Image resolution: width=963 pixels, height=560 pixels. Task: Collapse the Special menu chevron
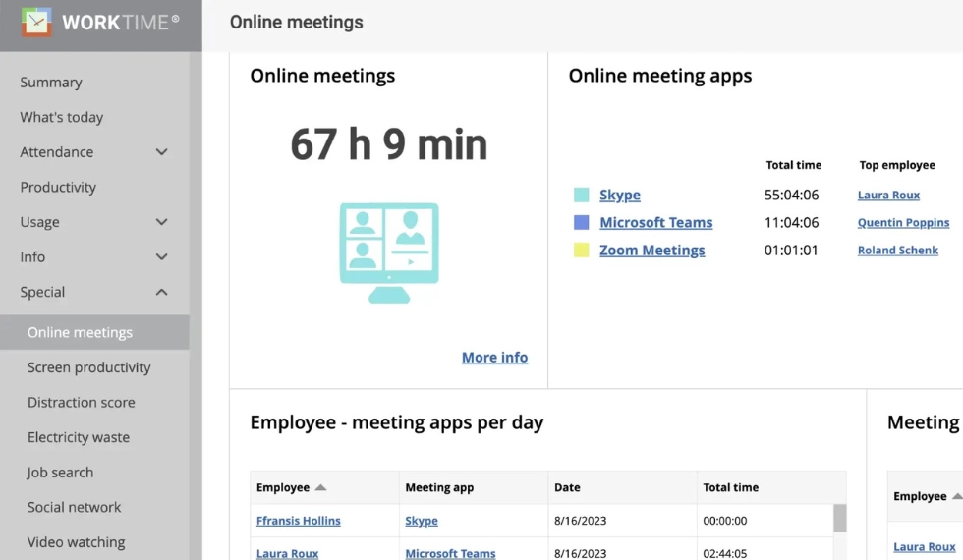(161, 292)
